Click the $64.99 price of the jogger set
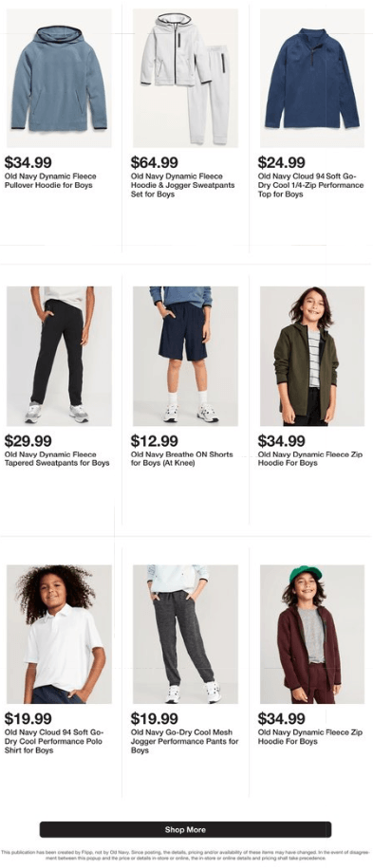This screenshot has height=868, width=373. tap(155, 163)
